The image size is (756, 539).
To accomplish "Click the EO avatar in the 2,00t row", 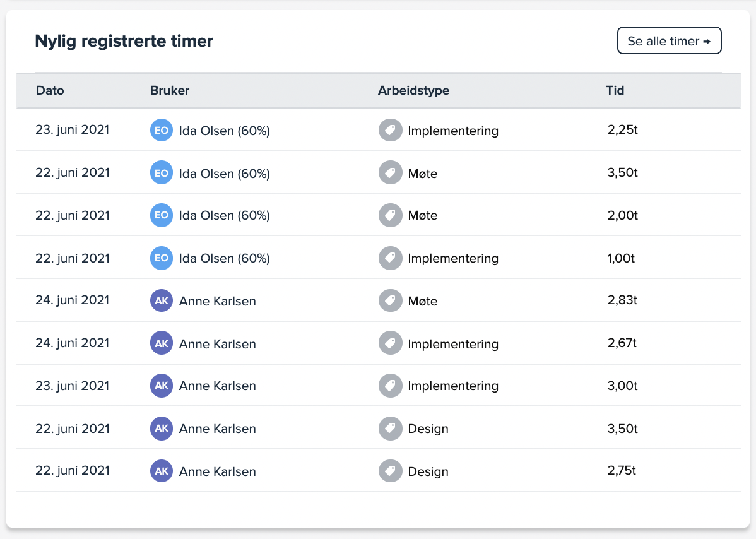I will click(162, 215).
